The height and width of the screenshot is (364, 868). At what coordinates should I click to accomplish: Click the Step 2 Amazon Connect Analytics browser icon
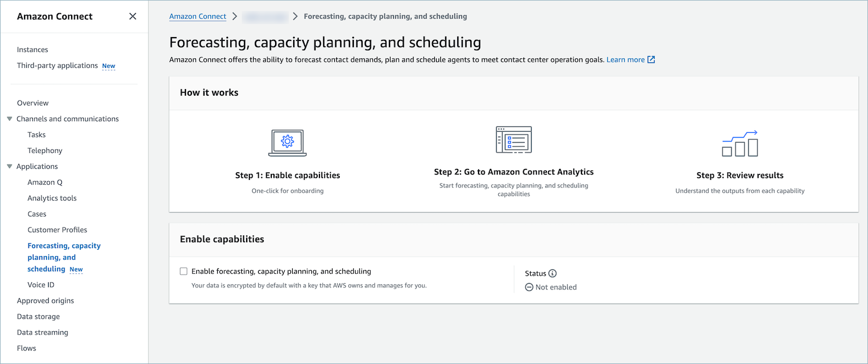coord(514,139)
